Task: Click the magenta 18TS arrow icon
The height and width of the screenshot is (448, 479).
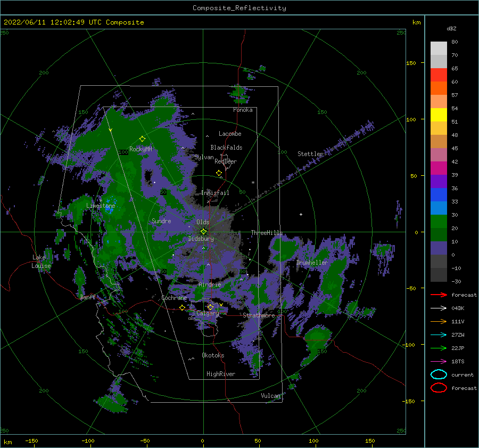Action: [x=439, y=362]
